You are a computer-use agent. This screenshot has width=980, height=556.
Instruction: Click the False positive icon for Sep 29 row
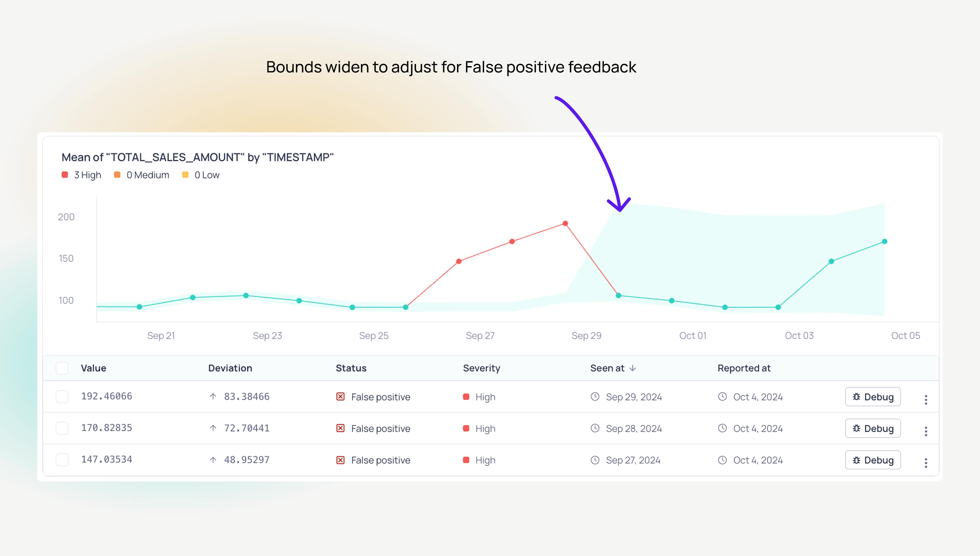click(340, 397)
